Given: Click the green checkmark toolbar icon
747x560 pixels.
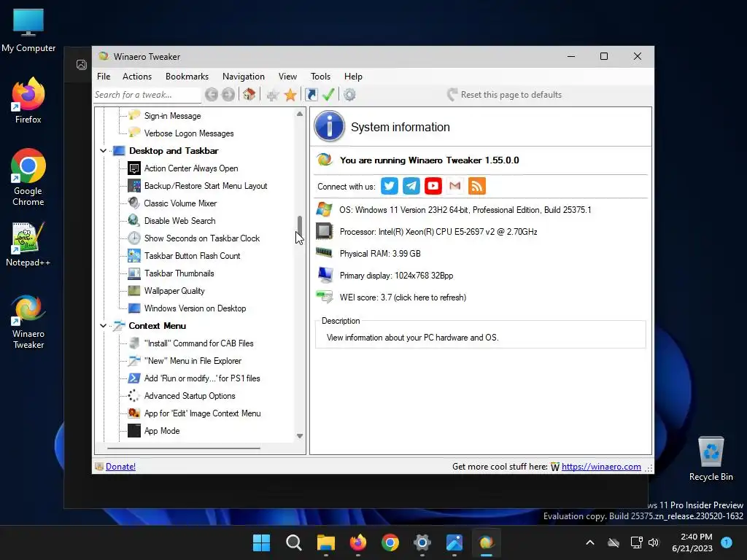Looking at the screenshot, I should (x=328, y=94).
